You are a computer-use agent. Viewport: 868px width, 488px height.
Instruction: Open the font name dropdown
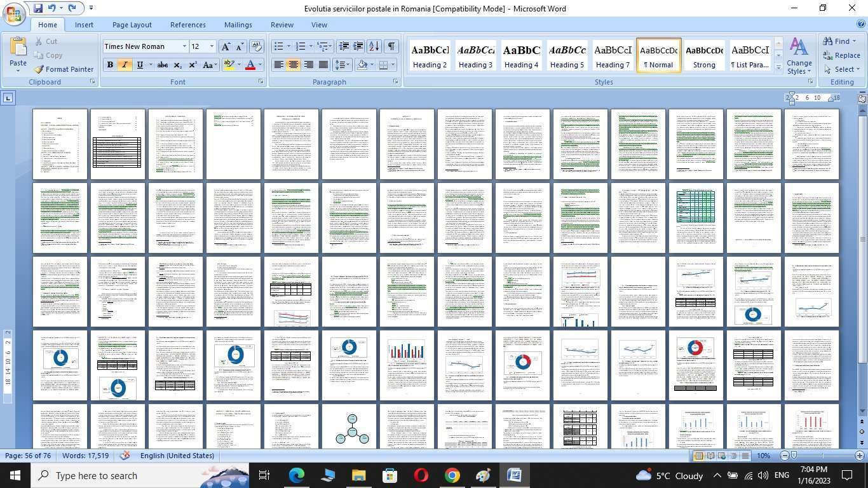click(184, 46)
